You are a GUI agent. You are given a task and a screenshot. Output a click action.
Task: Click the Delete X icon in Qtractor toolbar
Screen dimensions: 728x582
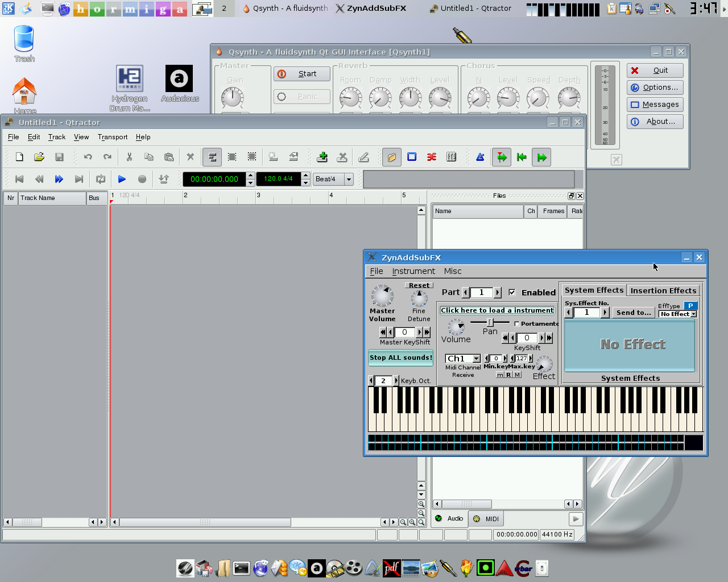191,157
